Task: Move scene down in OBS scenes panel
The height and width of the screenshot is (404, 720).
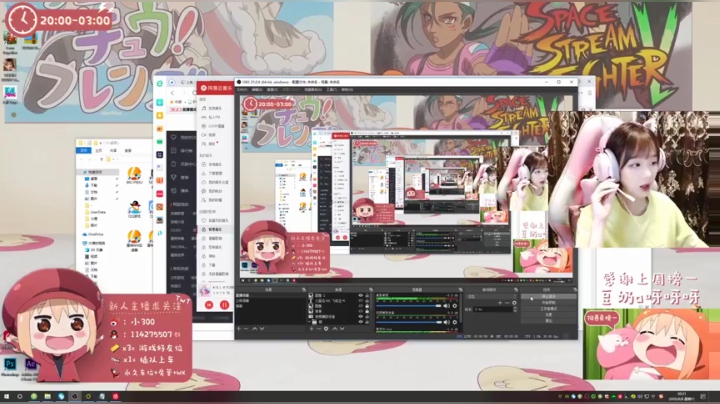Action: (262, 329)
